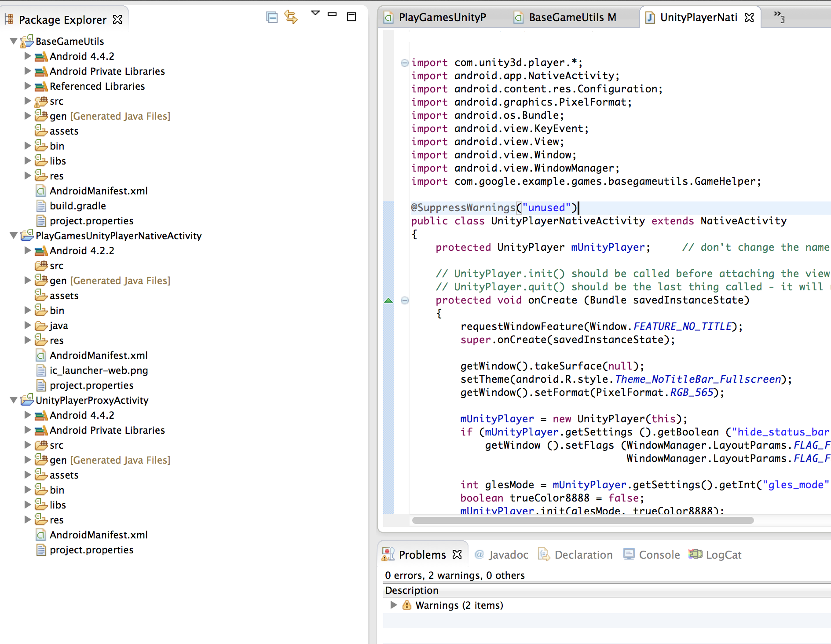Collapse the import block folding marker
831x644 pixels.
tap(405, 63)
